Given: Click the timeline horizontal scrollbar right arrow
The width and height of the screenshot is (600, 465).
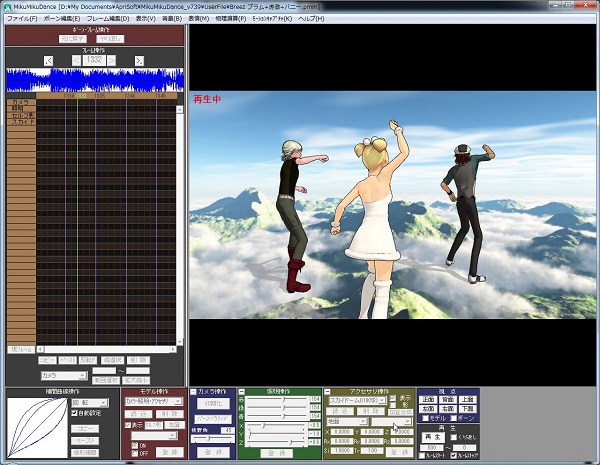Looking at the screenshot, I should click(x=173, y=349).
